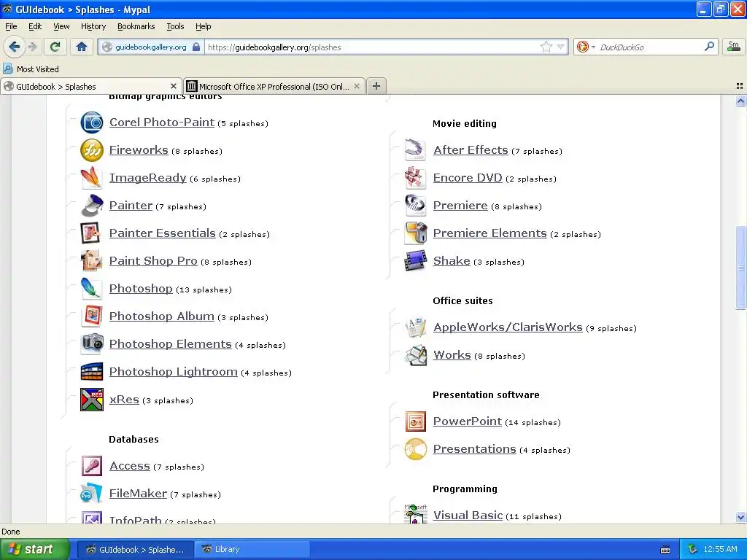The width and height of the screenshot is (747, 560).
Task: Click the Paint Shop Pro icon
Action: click(x=91, y=260)
